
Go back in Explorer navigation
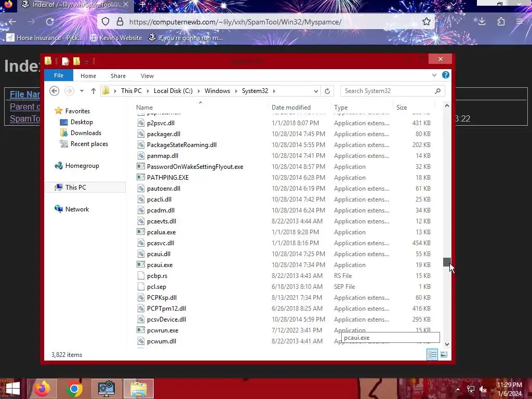click(x=54, y=91)
